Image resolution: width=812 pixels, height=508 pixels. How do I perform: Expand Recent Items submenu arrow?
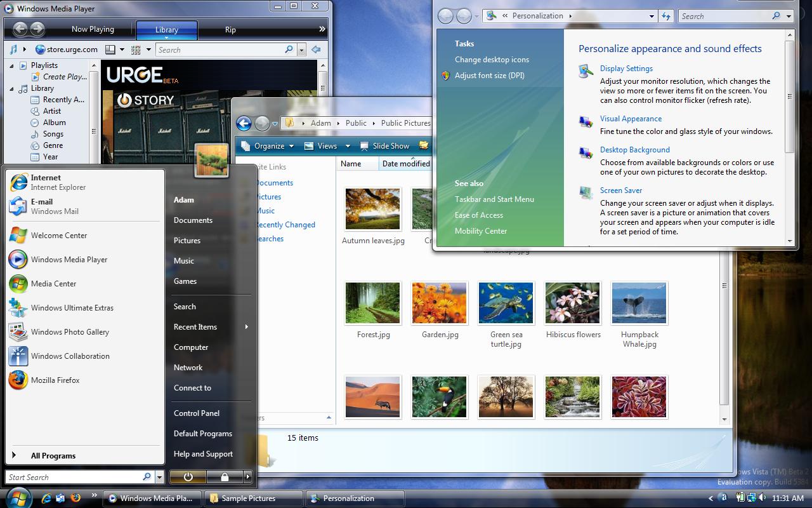pos(246,327)
